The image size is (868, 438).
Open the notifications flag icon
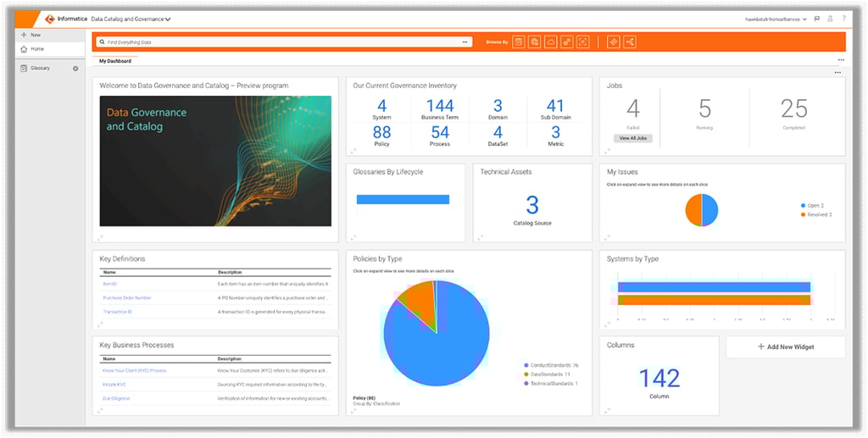click(x=817, y=19)
